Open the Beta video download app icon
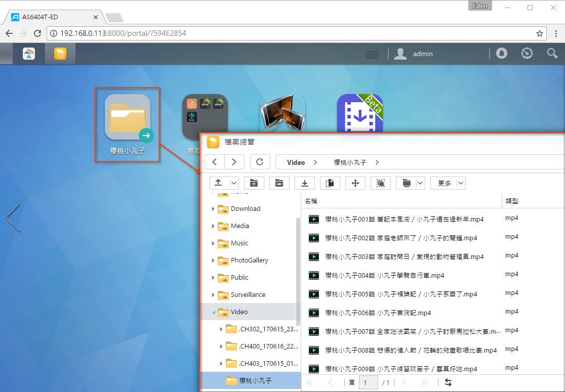 pyautogui.click(x=359, y=113)
